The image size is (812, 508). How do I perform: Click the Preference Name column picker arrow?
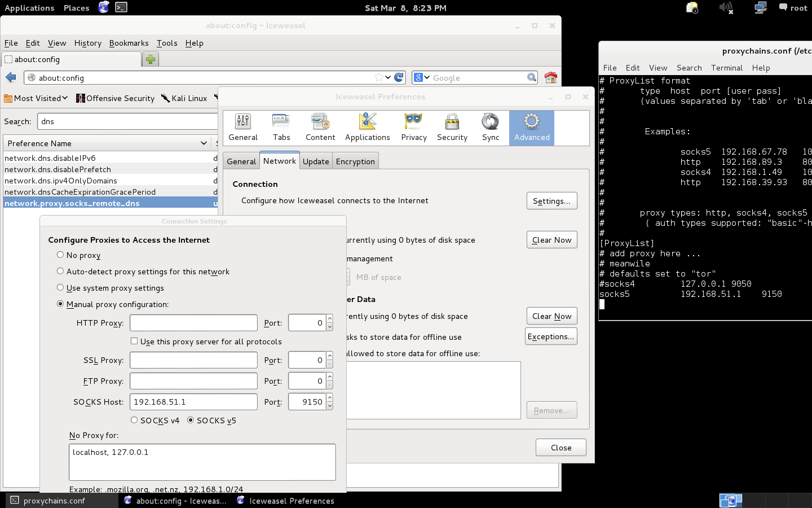204,143
